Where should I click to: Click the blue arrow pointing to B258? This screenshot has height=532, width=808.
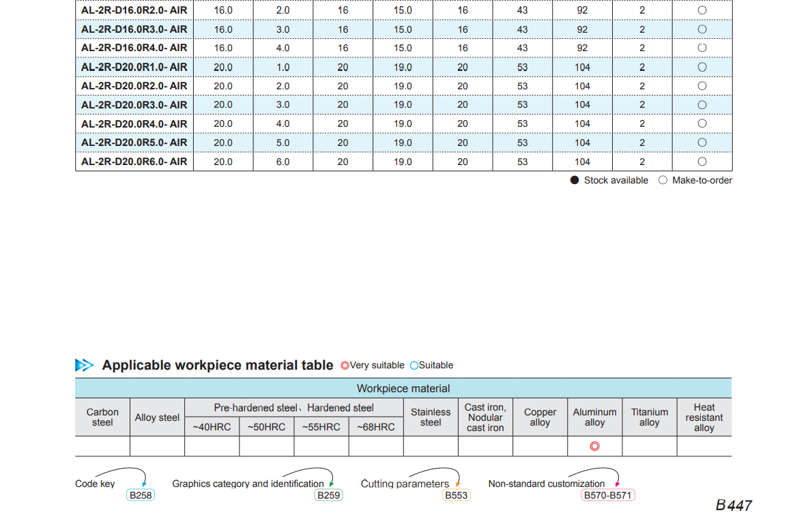pyautogui.click(x=144, y=484)
